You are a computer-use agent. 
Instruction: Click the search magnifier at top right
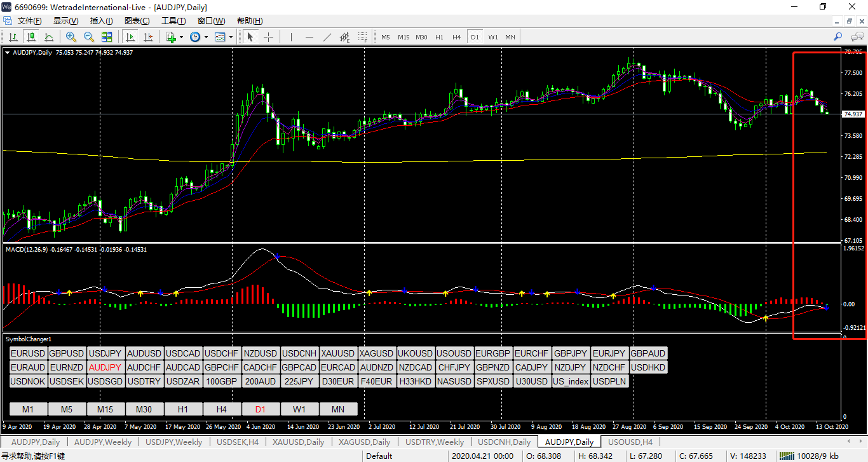coord(837,37)
